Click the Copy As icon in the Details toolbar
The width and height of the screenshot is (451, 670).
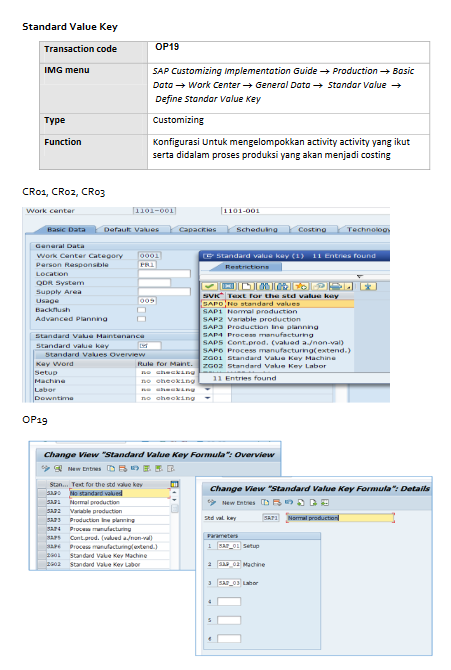pyautogui.click(x=265, y=502)
